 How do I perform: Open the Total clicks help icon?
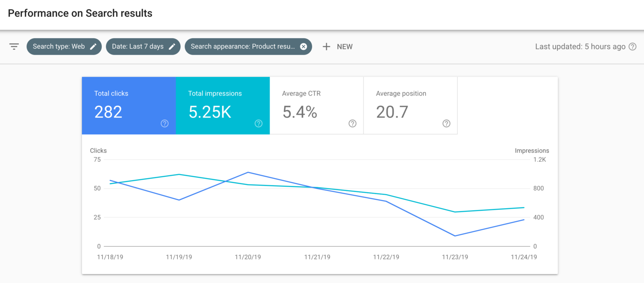(x=164, y=123)
